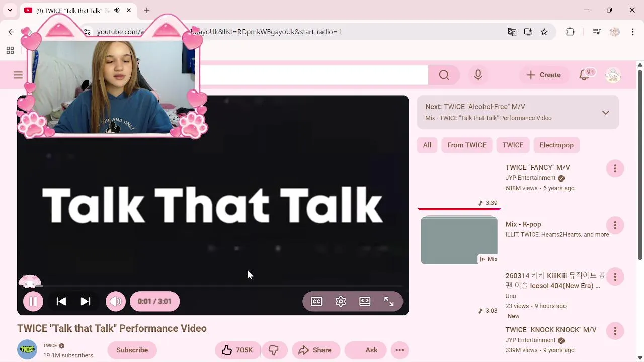Open the browser tab search dropdown
The image size is (644, 362).
pos(10,10)
